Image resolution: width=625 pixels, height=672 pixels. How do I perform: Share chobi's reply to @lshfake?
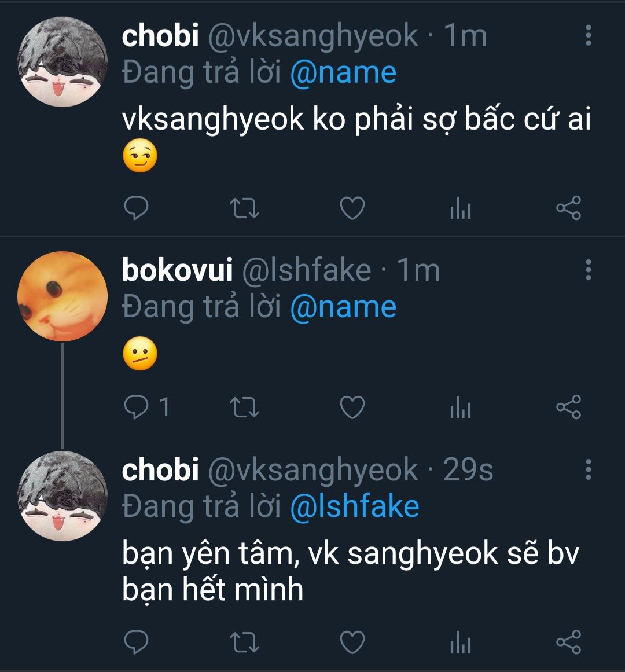568,642
